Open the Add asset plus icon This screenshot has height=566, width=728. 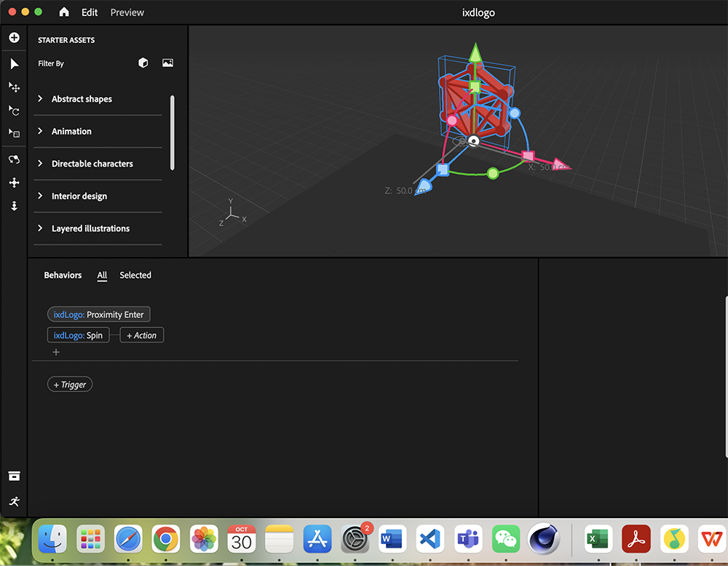(x=14, y=37)
